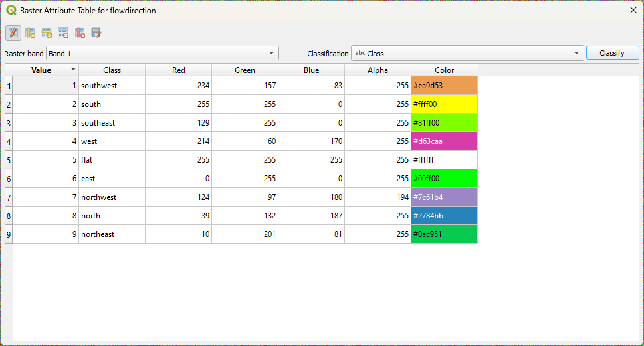Click the blue #2784bb color swatch

444,216
